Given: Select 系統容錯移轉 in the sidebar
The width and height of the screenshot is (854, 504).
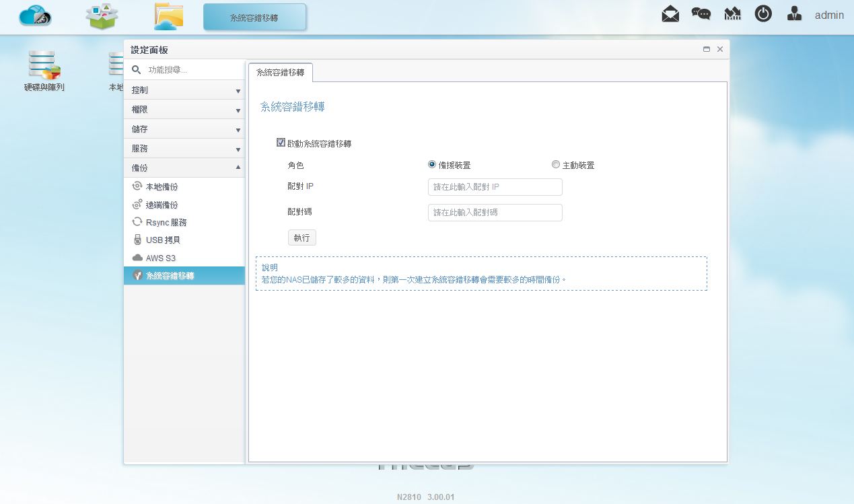Looking at the screenshot, I should tap(184, 275).
